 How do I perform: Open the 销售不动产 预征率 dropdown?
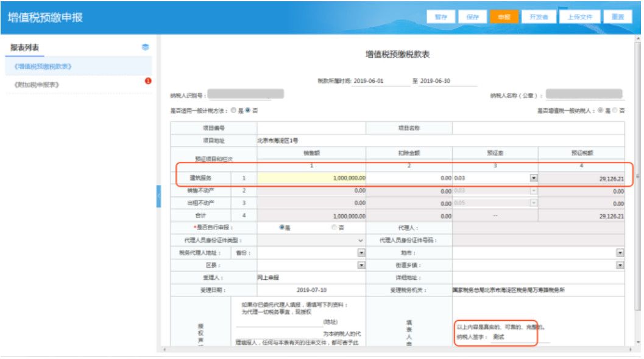pos(534,191)
